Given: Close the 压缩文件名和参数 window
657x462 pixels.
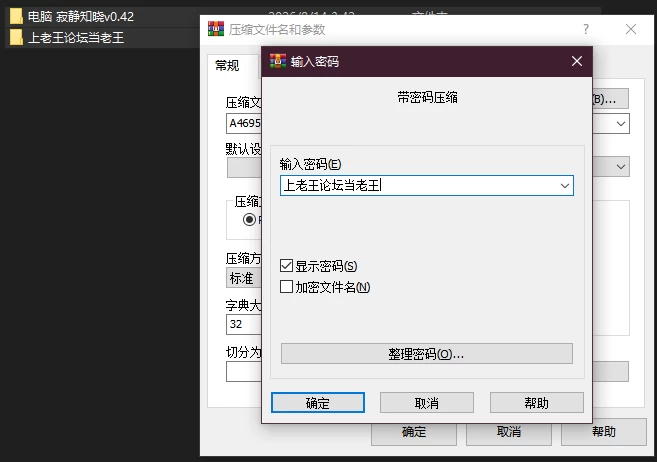Looking at the screenshot, I should [x=631, y=29].
